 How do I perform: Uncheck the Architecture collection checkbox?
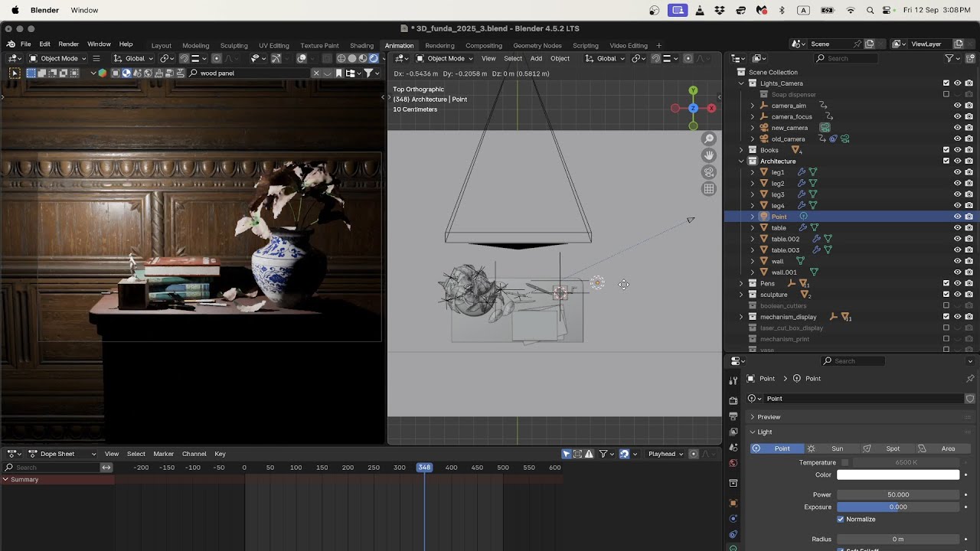[x=946, y=161]
